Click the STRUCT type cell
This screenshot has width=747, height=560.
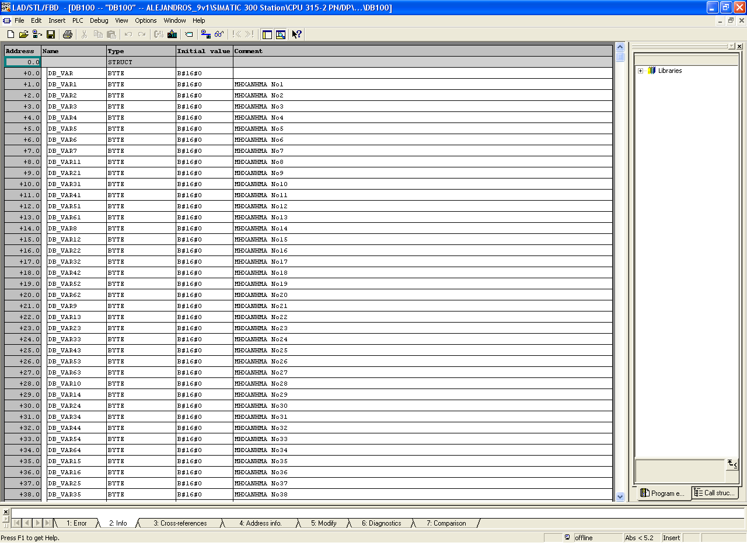[x=141, y=62]
